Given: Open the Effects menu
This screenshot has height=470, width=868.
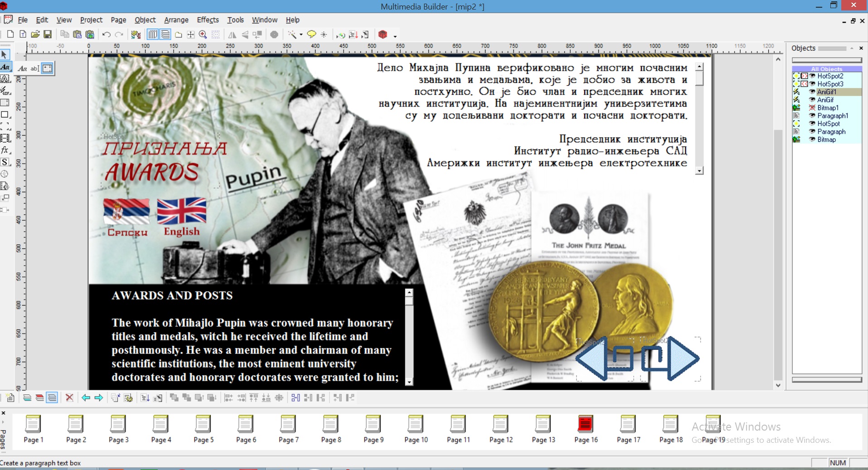Looking at the screenshot, I should point(208,20).
